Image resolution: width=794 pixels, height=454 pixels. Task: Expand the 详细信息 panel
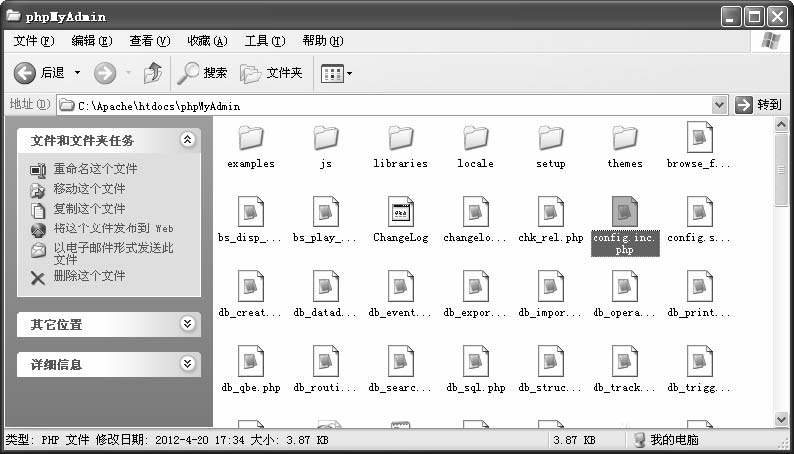click(x=187, y=363)
